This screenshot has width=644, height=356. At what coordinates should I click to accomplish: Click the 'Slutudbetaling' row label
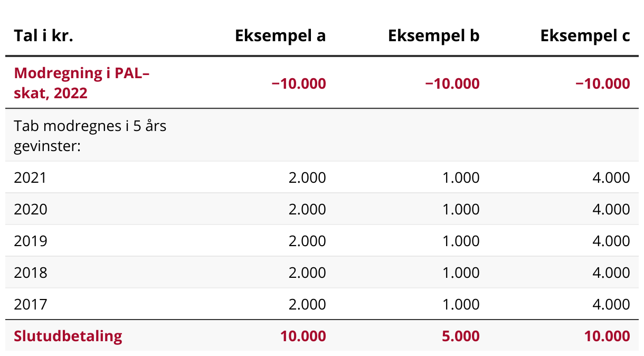pyautogui.click(x=68, y=336)
